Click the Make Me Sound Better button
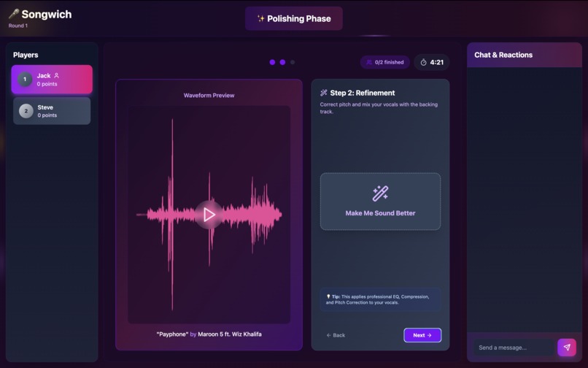This screenshot has height=368, width=588. pyautogui.click(x=380, y=202)
